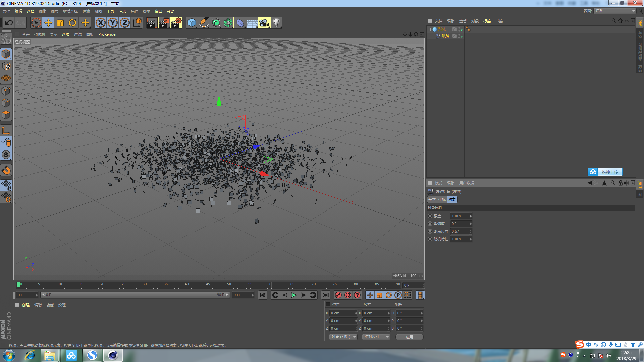Viewport: 644px width, 362px height.
Task: Collapse the 球体 tree node
Action: 429,29
